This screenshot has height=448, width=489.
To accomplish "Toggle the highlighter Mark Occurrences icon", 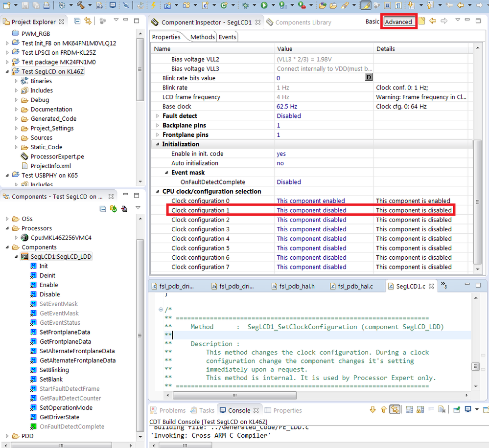I will [366, 5].
